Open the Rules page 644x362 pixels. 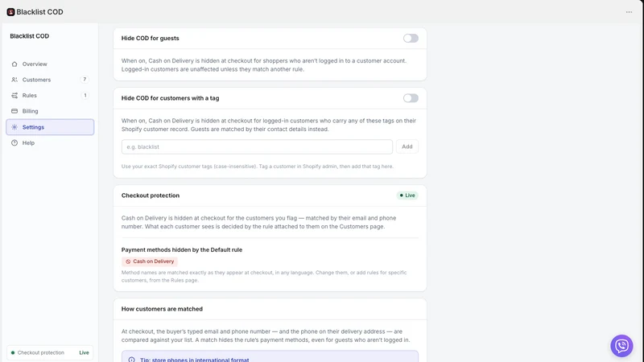[50, 95]
